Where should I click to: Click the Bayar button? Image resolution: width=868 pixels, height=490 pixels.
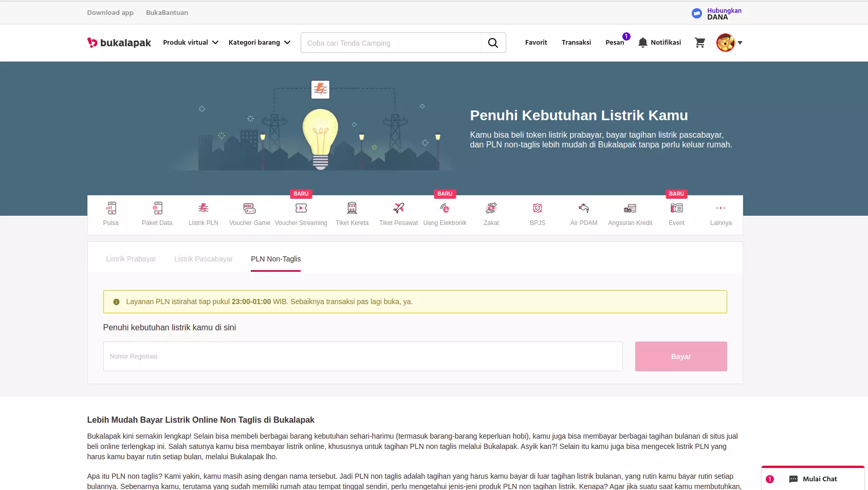tap(681, 356)
